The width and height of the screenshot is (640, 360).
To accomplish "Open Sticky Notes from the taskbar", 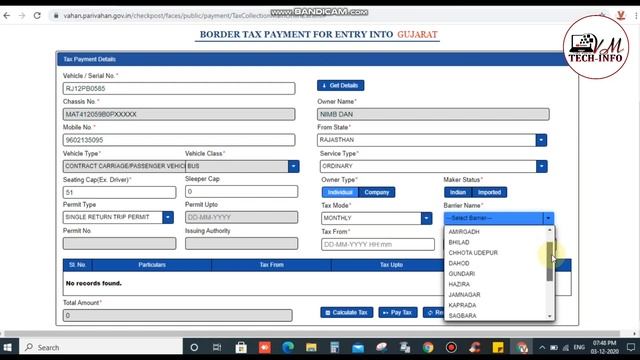I will (498, 347).
